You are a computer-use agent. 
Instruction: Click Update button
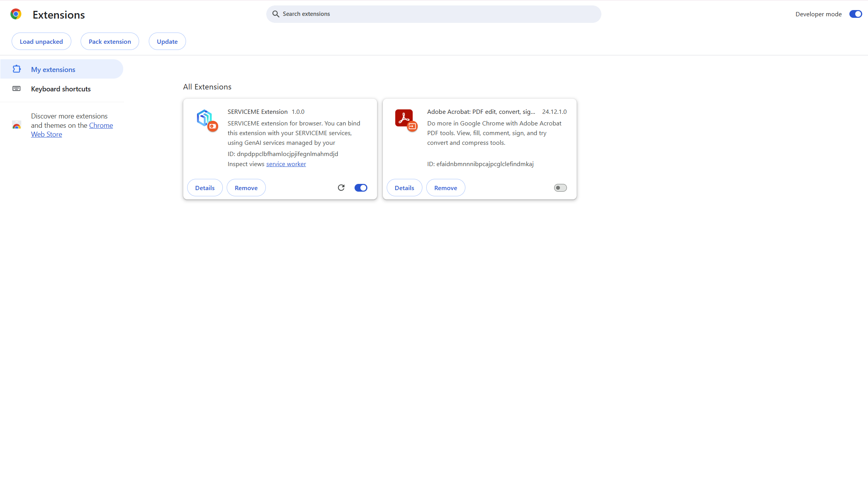(x=167, y=41)
